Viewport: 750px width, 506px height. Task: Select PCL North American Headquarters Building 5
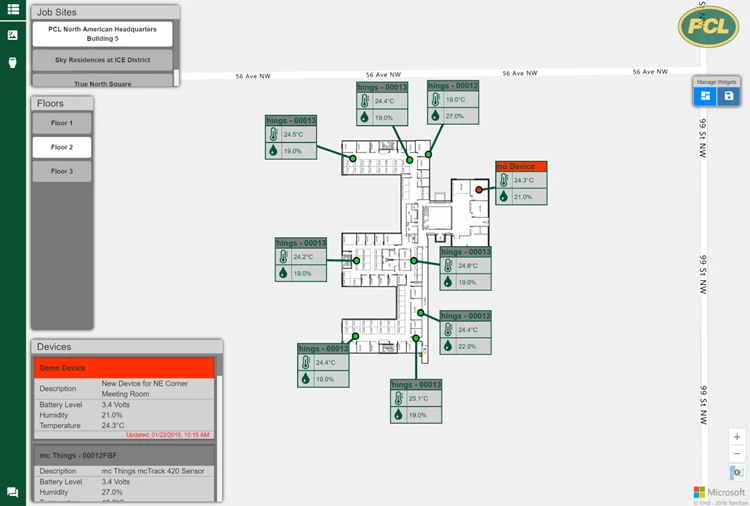[x=102, y=34]
